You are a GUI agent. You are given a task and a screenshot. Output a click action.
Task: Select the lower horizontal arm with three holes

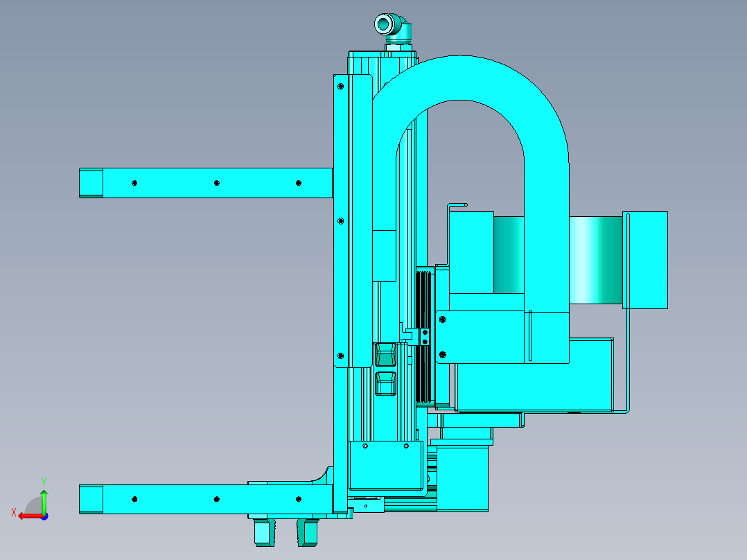pyautogui.click(x=206, y=499)
